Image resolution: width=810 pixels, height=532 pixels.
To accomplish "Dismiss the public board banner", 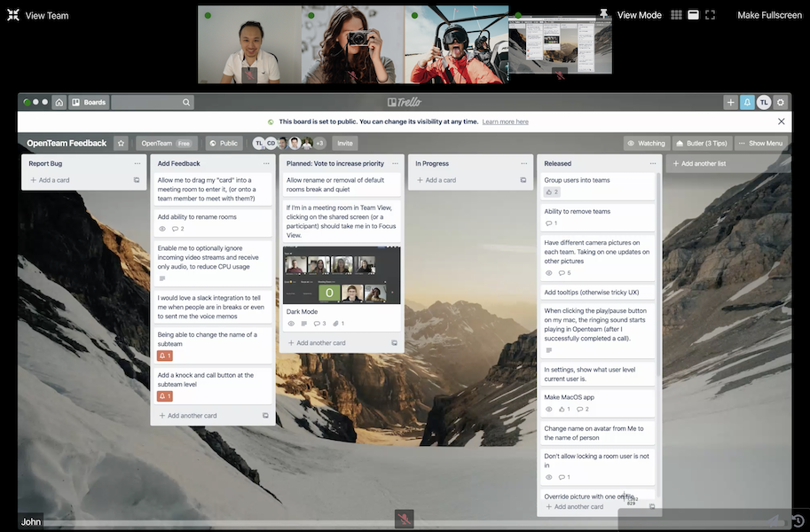I will (x=781, y=121).
